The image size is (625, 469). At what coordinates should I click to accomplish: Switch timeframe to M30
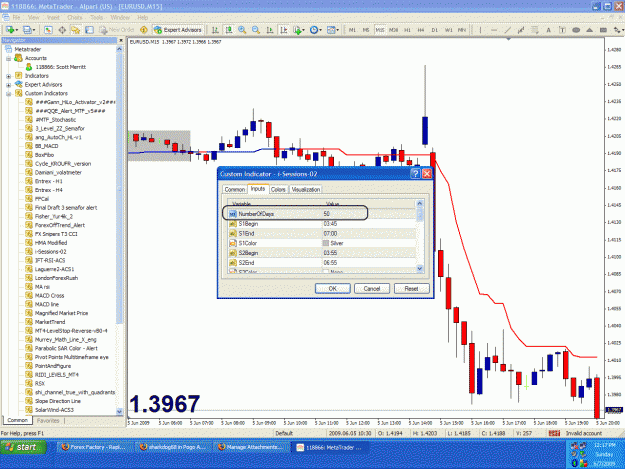[393, 30]
